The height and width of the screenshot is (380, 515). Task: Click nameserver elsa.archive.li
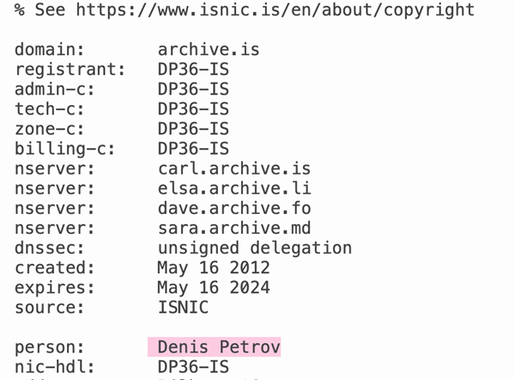[234, 188]
